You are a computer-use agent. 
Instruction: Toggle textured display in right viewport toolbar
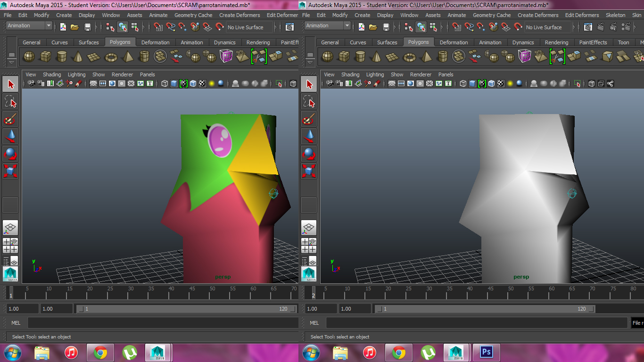tap(501, 84)
